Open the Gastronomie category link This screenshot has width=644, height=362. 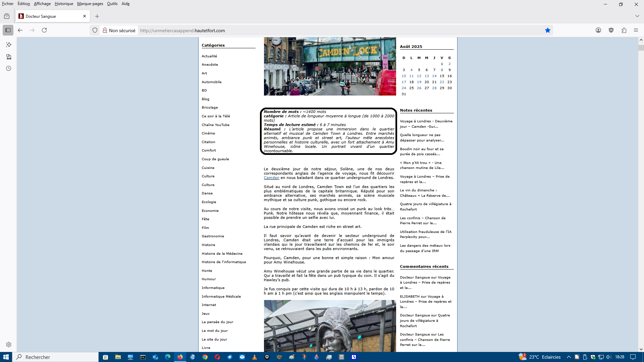point(213,236)
